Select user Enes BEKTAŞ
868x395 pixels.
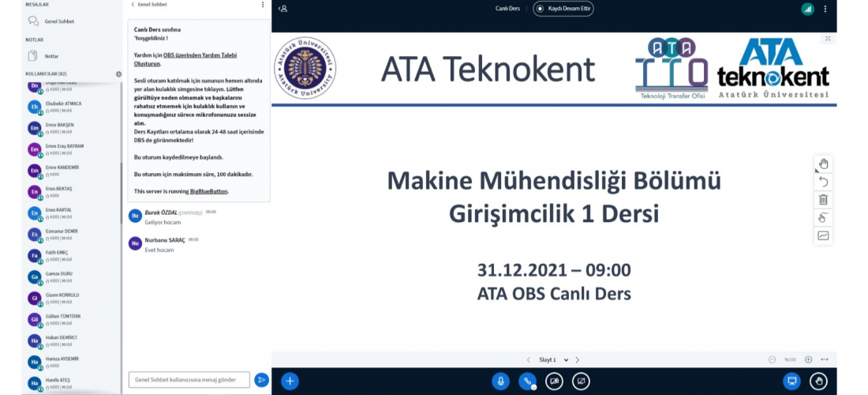[x=73, y=192]
